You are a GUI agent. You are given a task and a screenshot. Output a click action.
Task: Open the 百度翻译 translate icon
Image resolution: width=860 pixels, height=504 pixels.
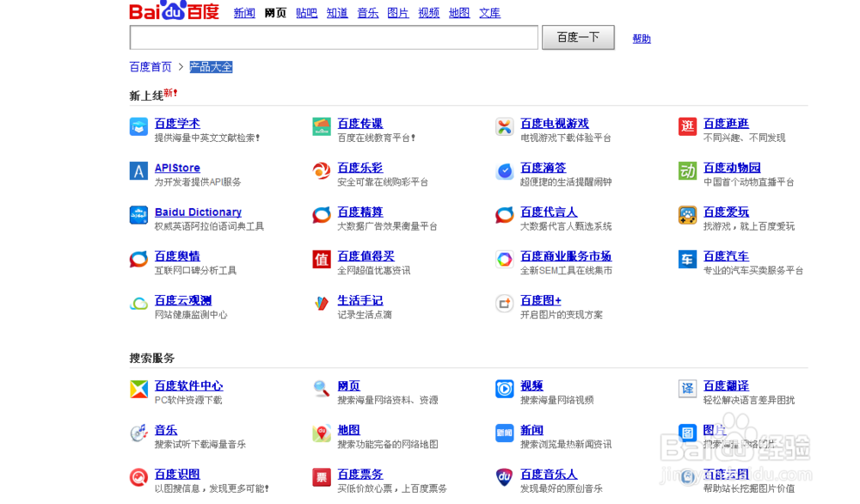click(686, 389)
